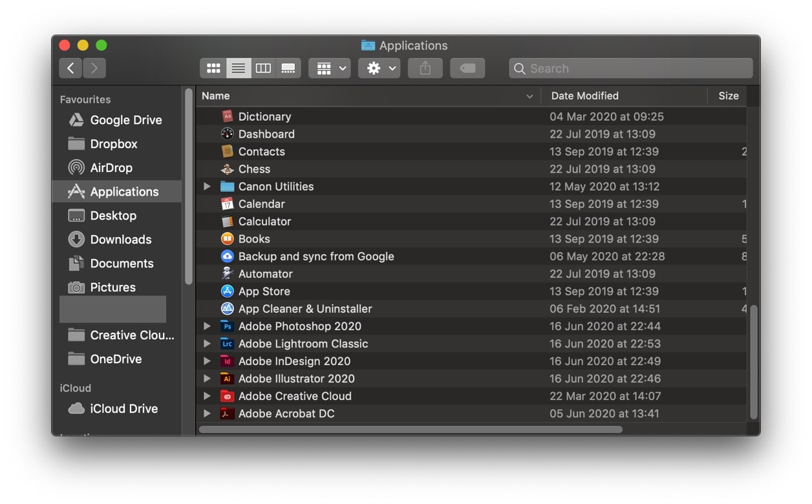Select Documents in the sidebar
Viewport: 812px width, 504px height.
point(118,263)
